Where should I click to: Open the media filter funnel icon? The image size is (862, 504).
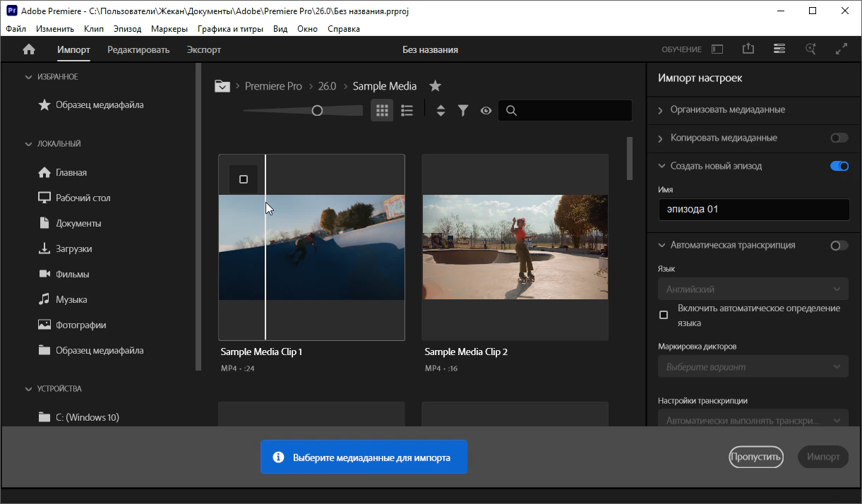pos(463,111)
